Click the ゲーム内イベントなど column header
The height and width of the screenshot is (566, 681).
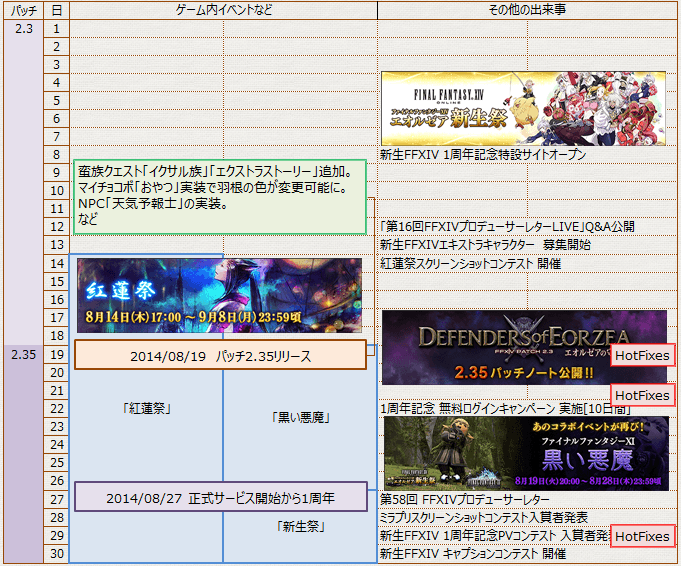point(224,10)
